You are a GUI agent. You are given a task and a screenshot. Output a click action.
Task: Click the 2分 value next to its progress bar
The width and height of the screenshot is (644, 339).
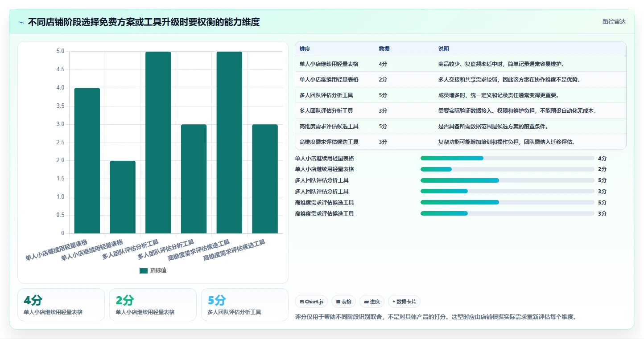(602, 169)
